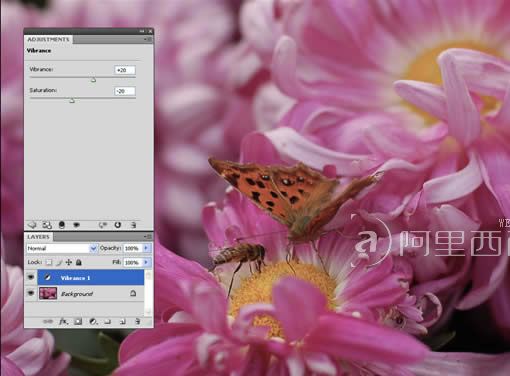Click the Saturation slider handle
510x376 pixels.
point(72,100)
